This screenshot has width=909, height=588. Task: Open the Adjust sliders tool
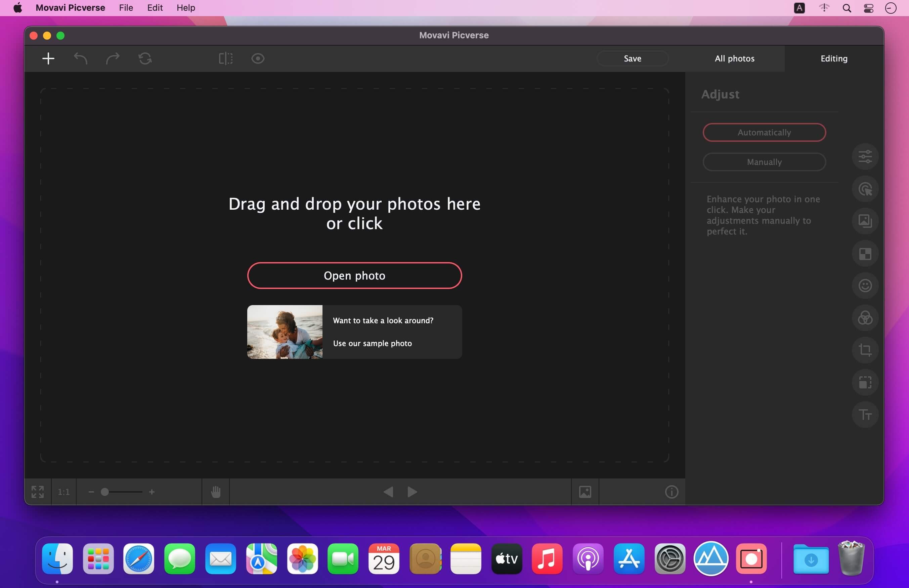coord(865,157)
